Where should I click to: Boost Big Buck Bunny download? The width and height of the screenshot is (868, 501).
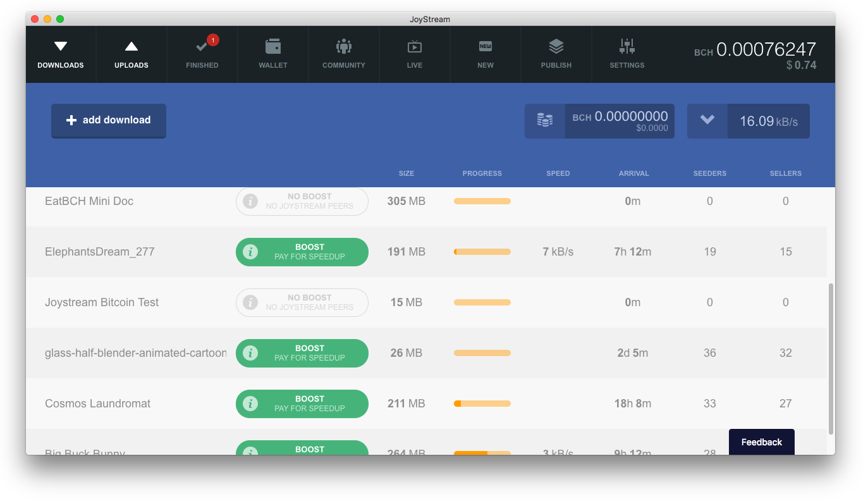(x=302, y=448)
